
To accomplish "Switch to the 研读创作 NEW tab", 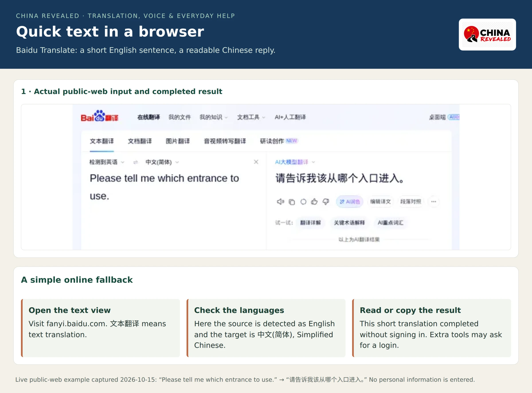I will tap(279, 141).
